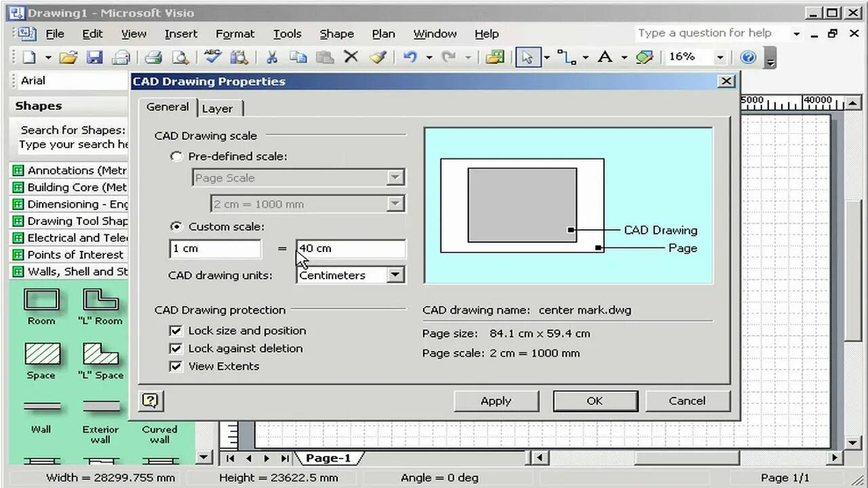868x488 pixels.
Task: Run spelling check from the toolbar
Action: [x=212, y=58]
